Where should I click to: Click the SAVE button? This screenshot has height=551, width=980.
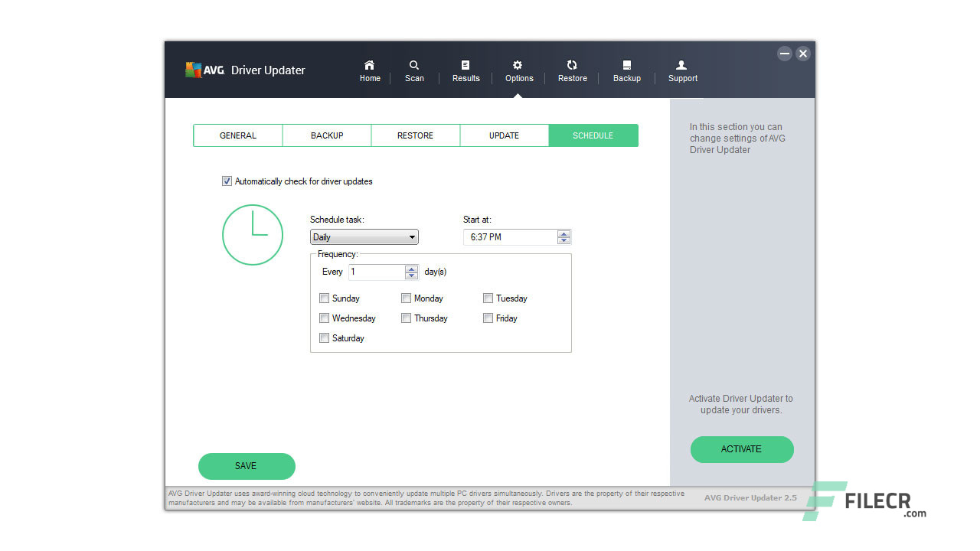247,466
